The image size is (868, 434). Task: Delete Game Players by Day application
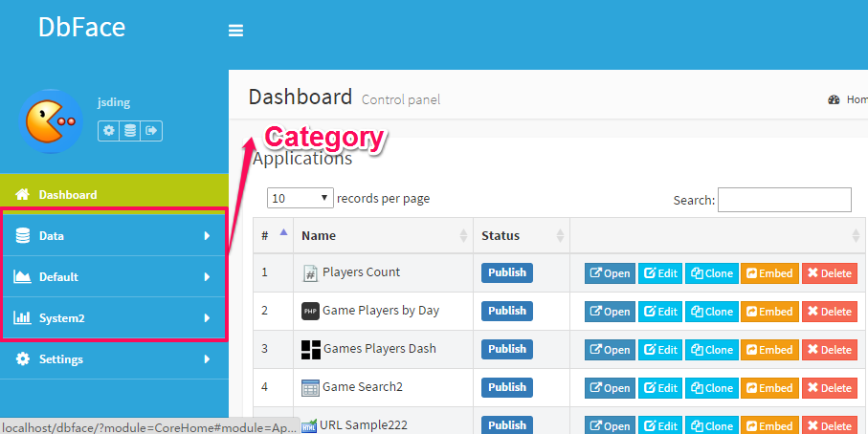[830, 312]
